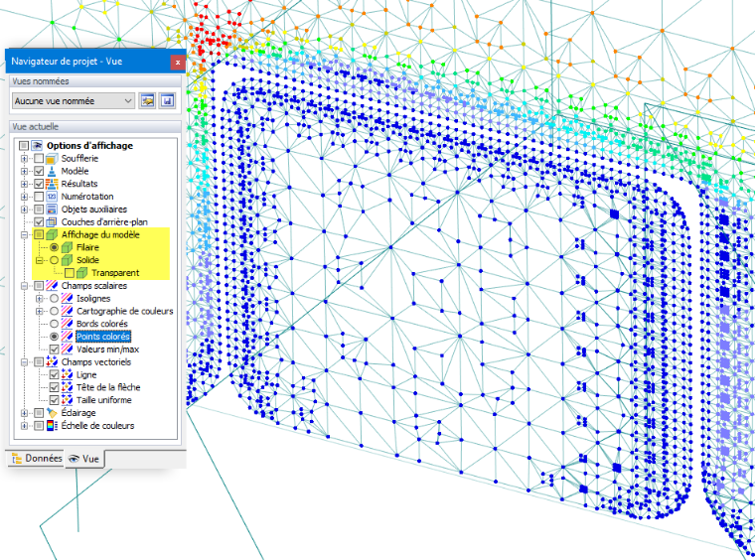Expand the Résultats tree node

point(24,184)
